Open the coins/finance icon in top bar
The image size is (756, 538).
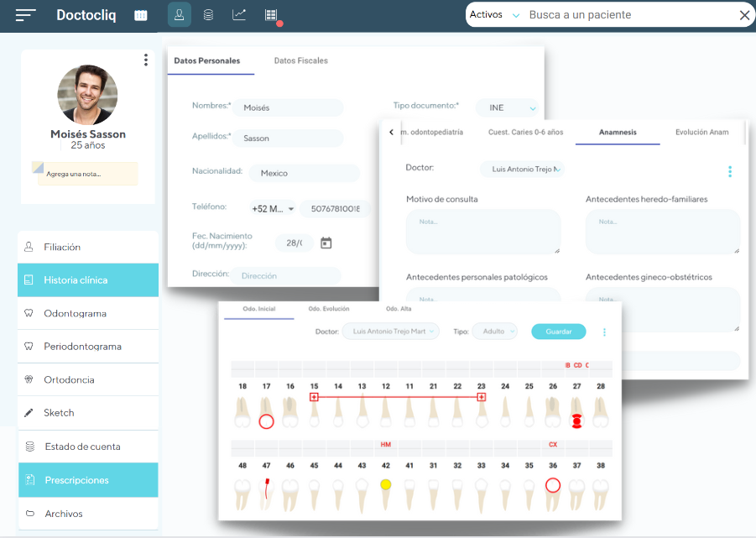click(208, 15)
